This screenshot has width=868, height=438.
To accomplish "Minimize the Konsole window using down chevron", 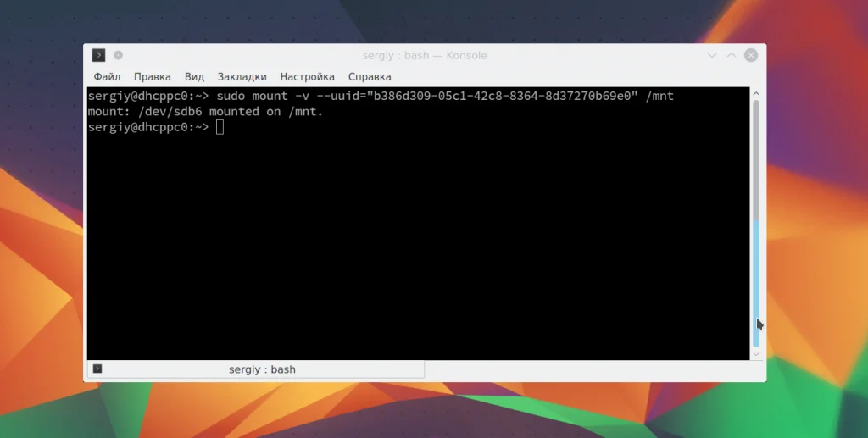I will coord(712,55).
